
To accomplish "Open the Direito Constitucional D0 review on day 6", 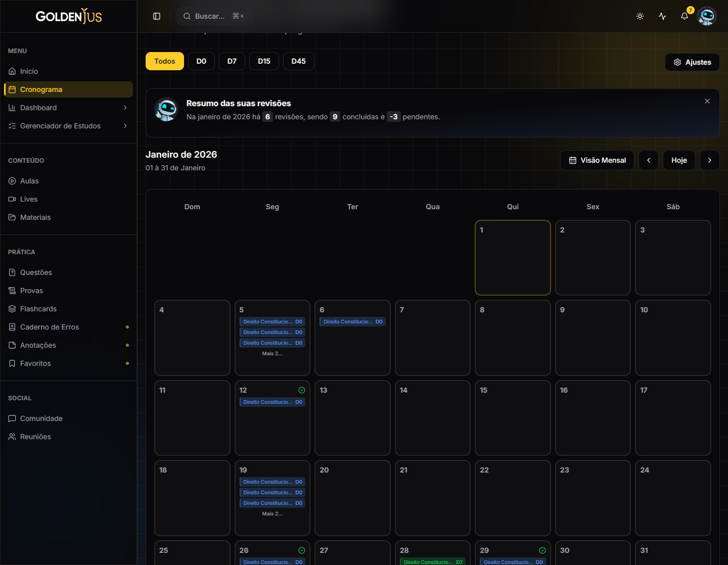I will [352, 322].
